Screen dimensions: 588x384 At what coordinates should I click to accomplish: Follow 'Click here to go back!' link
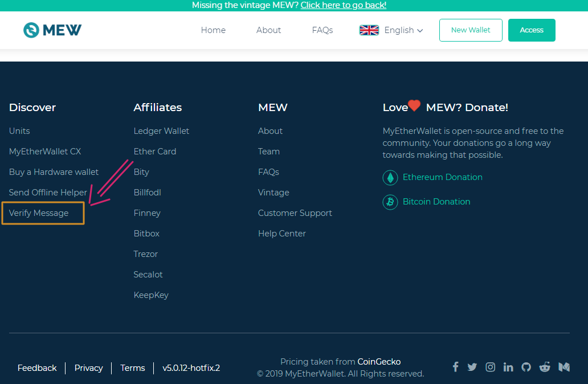[343, 5]
